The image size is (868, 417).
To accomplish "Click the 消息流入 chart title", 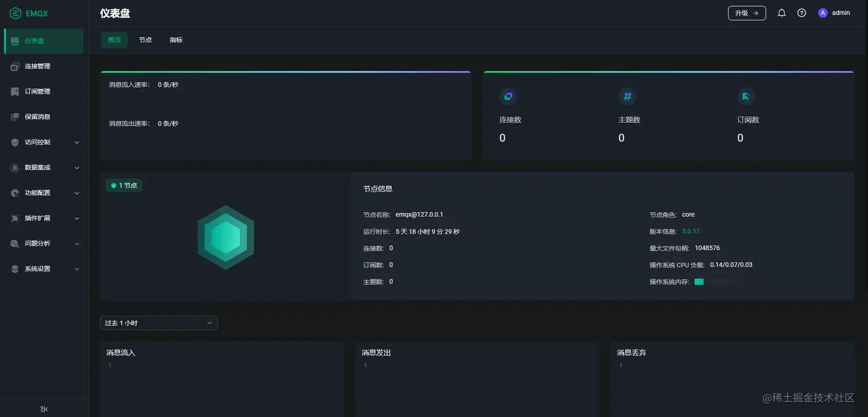I will 121,353.
